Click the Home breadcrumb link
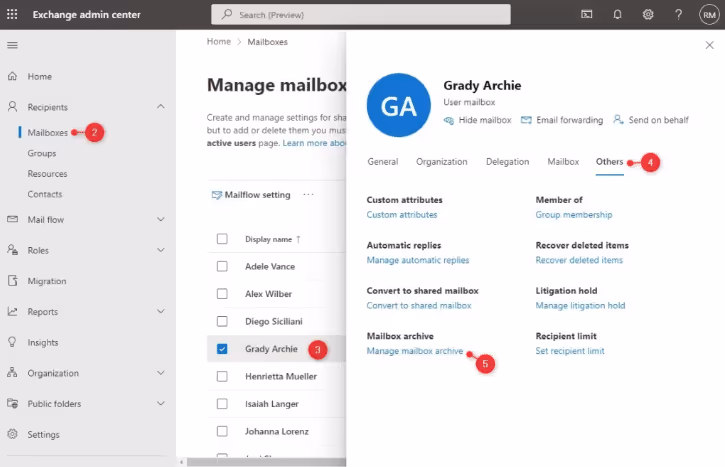 [x=219, y=42]
